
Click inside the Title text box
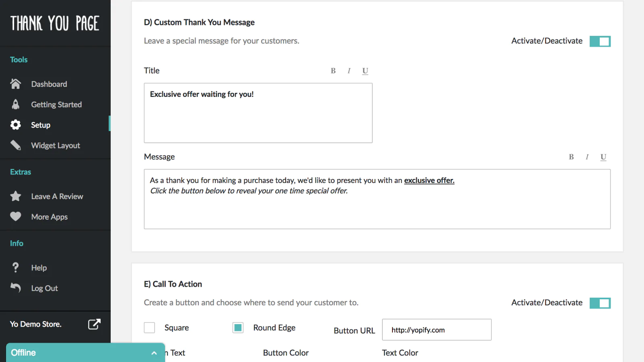point(258,113)
